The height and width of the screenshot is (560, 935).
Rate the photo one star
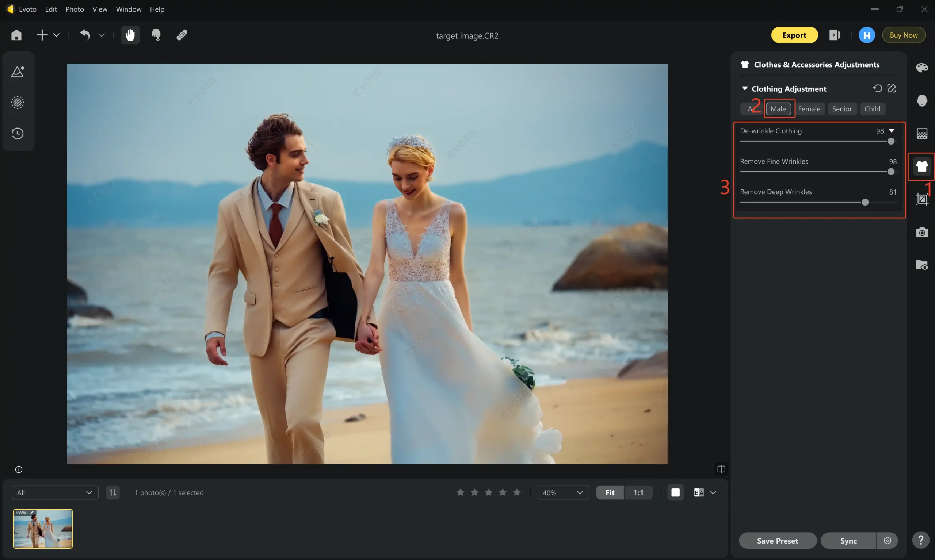[460, 492]
